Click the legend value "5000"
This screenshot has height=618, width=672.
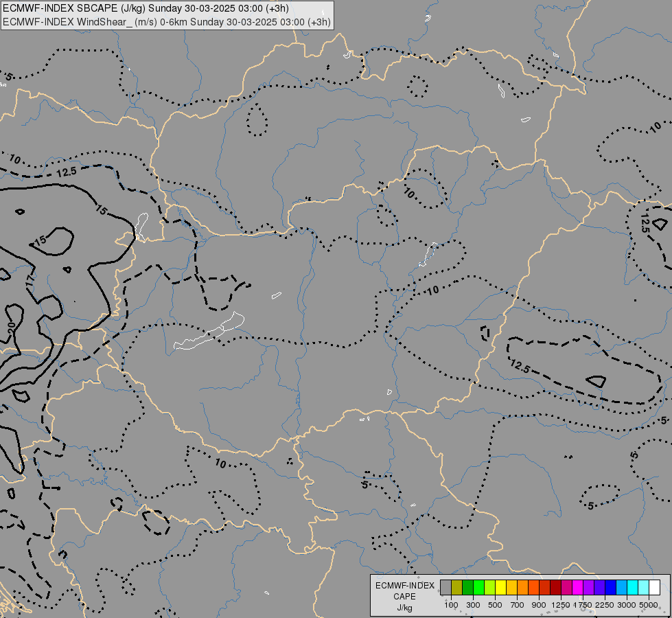coord(649,605)
